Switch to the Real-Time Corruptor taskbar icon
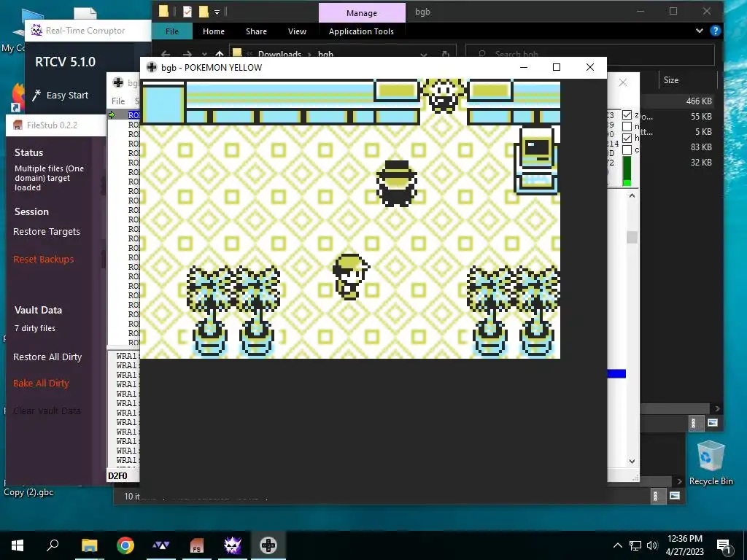The width and height of the screenshot is (747, 560). tap(233, 545)
